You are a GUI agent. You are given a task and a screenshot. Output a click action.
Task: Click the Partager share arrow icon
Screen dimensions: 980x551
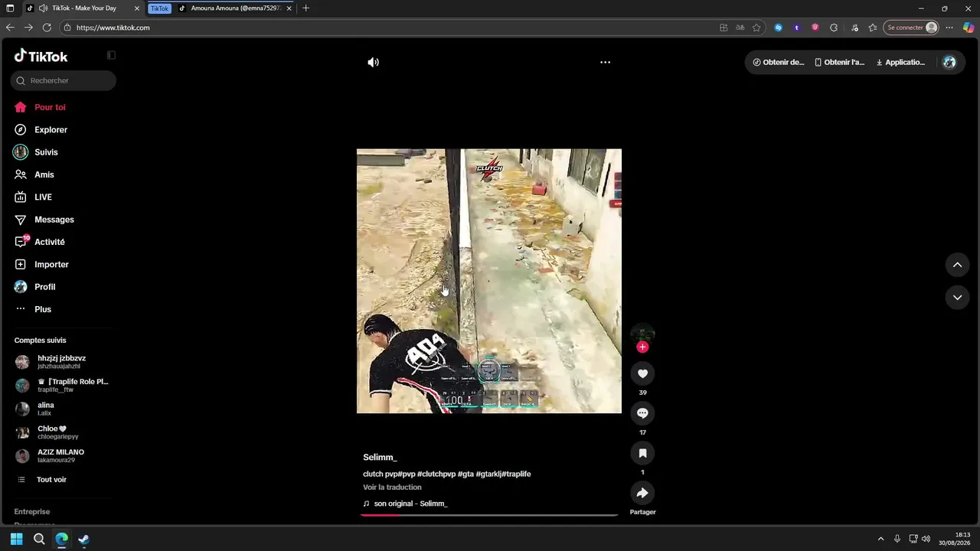tap(642, 493)
